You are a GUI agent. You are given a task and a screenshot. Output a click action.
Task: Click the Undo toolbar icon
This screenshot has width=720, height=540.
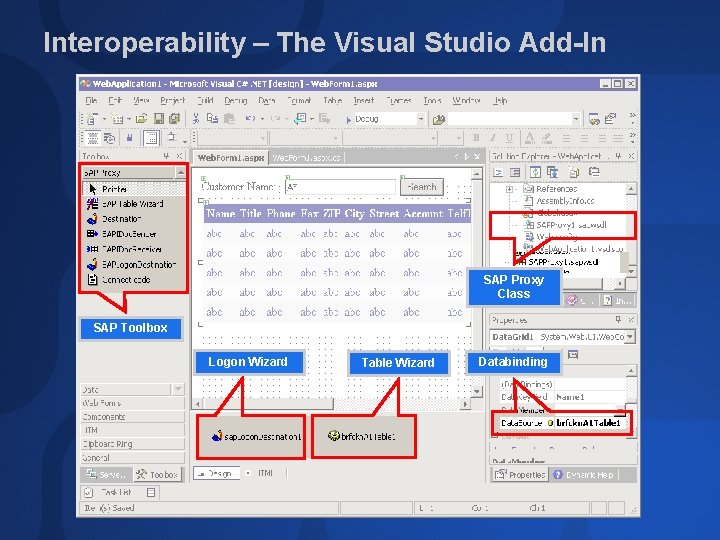point(250,119)
